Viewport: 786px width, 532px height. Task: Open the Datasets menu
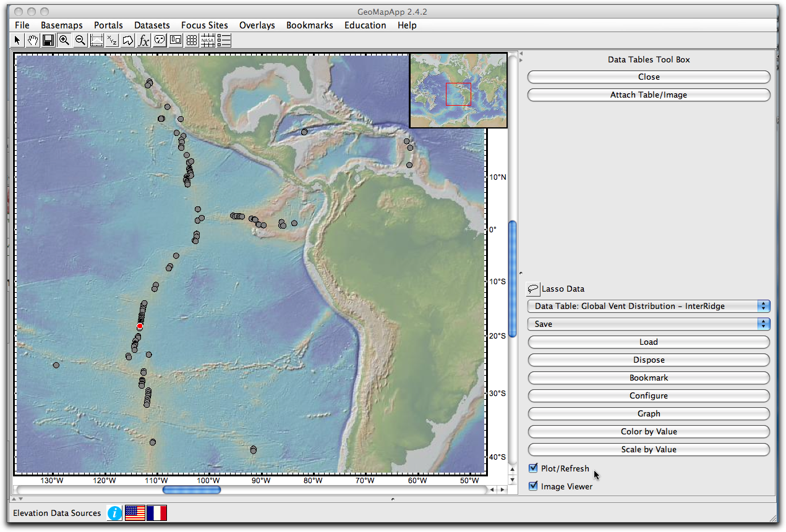tap(152, 25)
